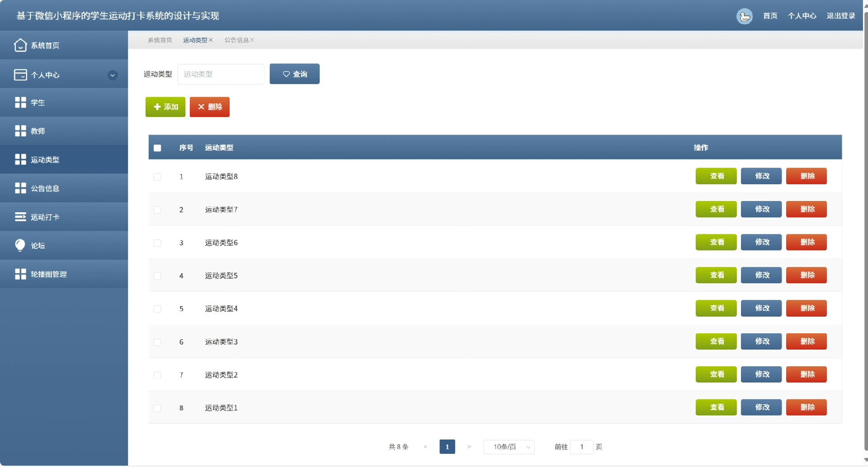Check the box for 运动类型6 row
This screenshot has width=868, height=467.
point(157,243)
